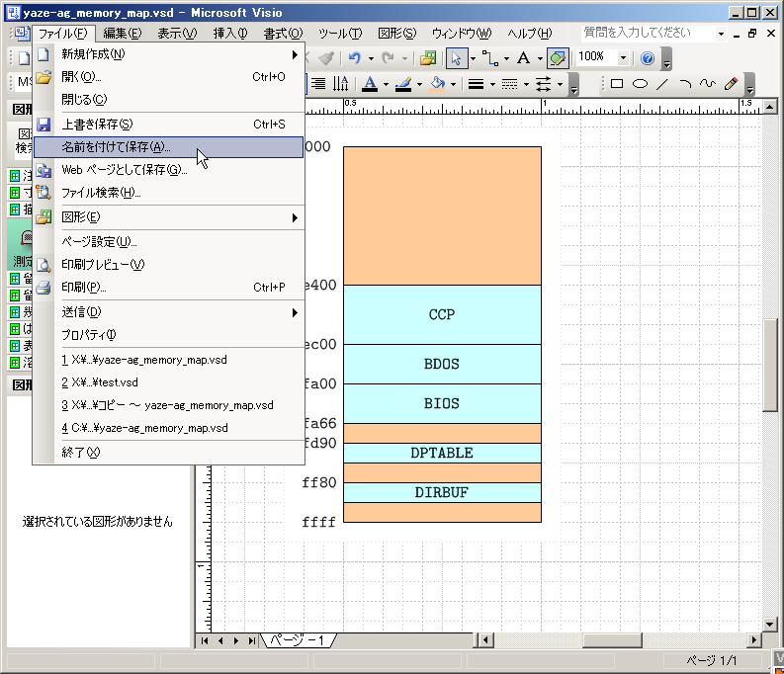Choose Web ページとして保存 menu entry
This screenshot has width=784, height=674.
point(168,170)
